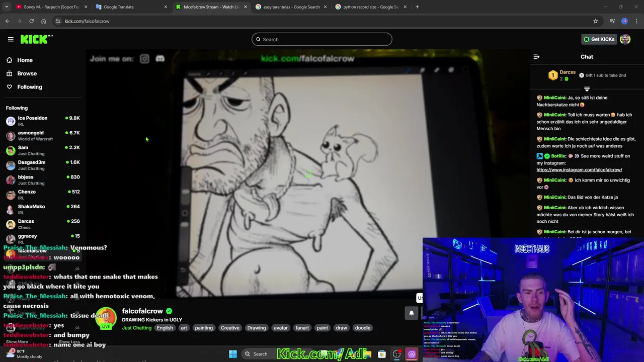Open Darcss Chess channel in sidebar
Viewport: 644px width, 362px height.
coord(43,224)
